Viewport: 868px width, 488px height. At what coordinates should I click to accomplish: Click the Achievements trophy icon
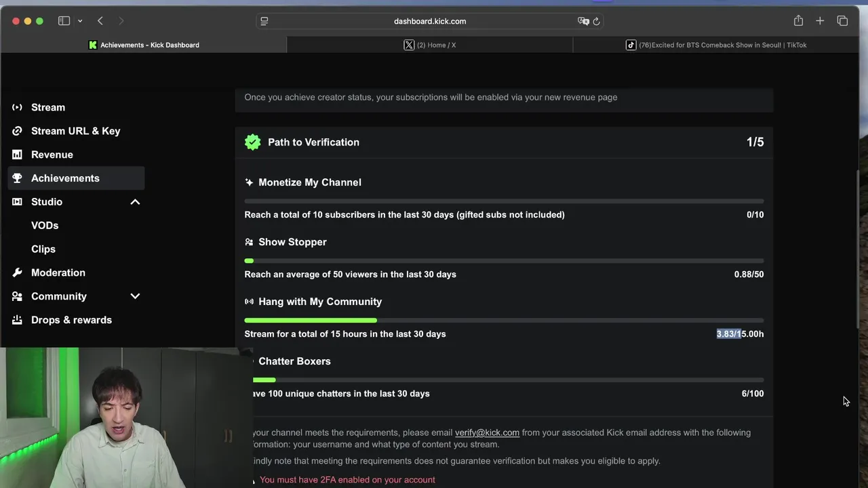(17, 178)
